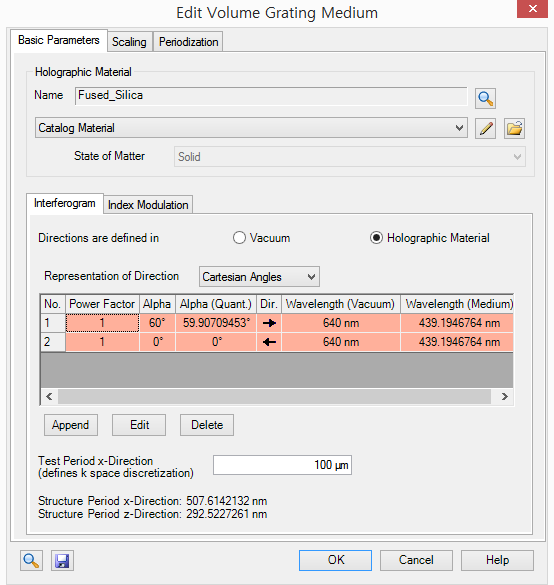554x585 pixels.
Task: Click the 439.1946764 nm medium wavelength row 2
Action: 457,342
